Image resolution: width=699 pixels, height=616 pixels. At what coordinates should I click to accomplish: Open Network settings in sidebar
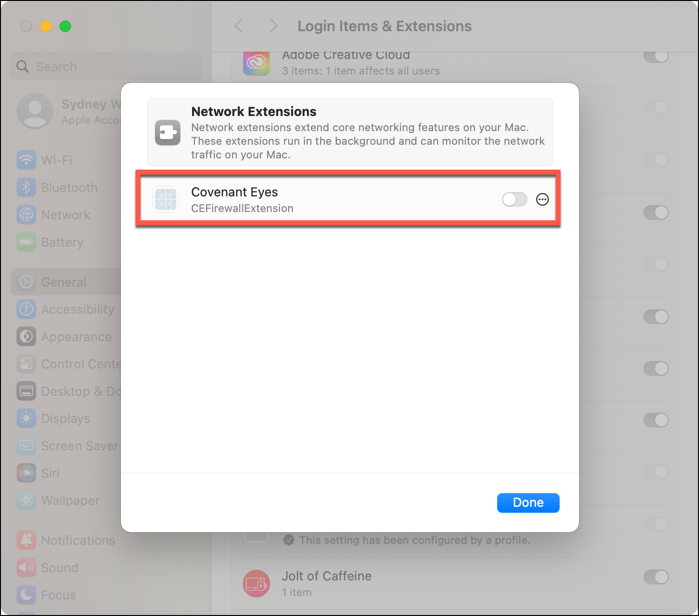[x=66, y=215]
